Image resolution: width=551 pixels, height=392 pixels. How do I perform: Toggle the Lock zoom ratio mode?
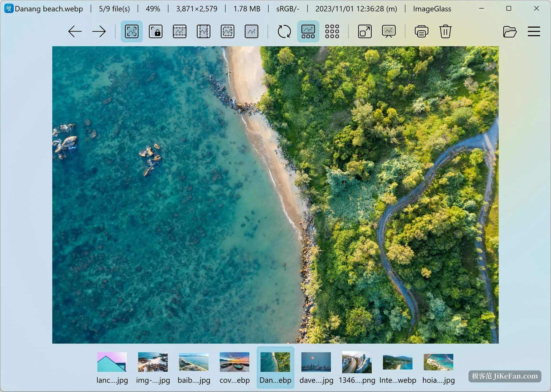click(156, 32)
